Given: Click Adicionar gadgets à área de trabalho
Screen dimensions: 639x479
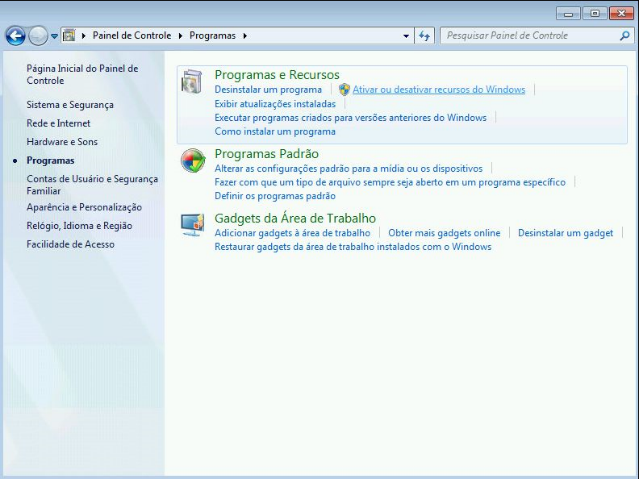Looking at the screenshot, I should coord(292,233).
